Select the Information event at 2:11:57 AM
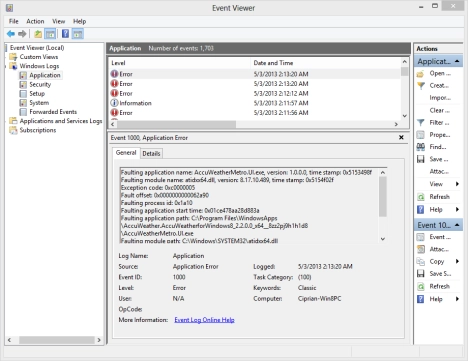The height and width of the screenshot is (361, 468). (255, 103)
